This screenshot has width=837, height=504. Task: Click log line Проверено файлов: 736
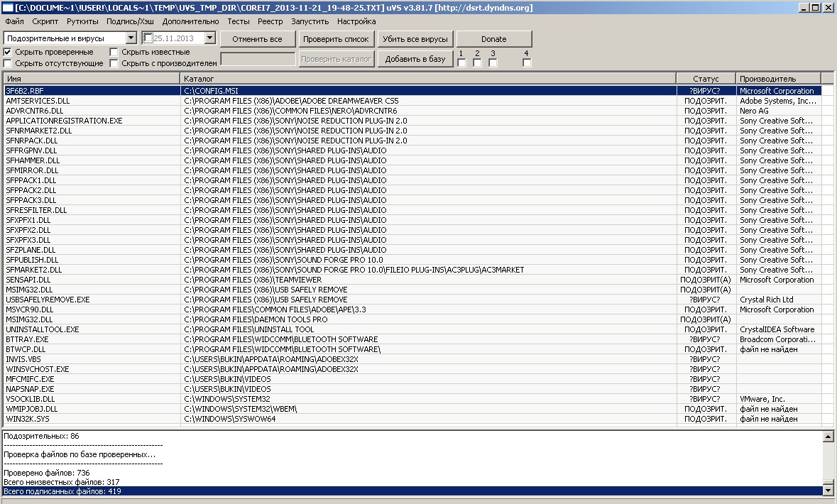point(47,473)
